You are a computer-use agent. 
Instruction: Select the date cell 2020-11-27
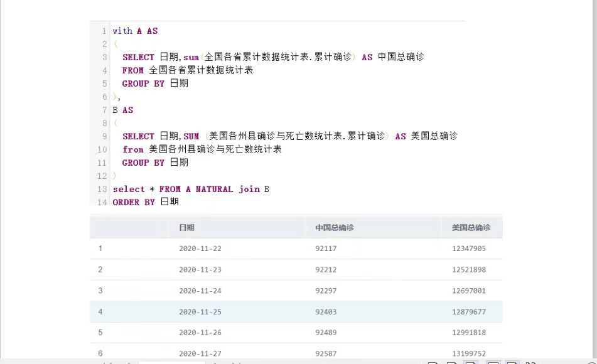pyautogui.click(x=200, y=354)
